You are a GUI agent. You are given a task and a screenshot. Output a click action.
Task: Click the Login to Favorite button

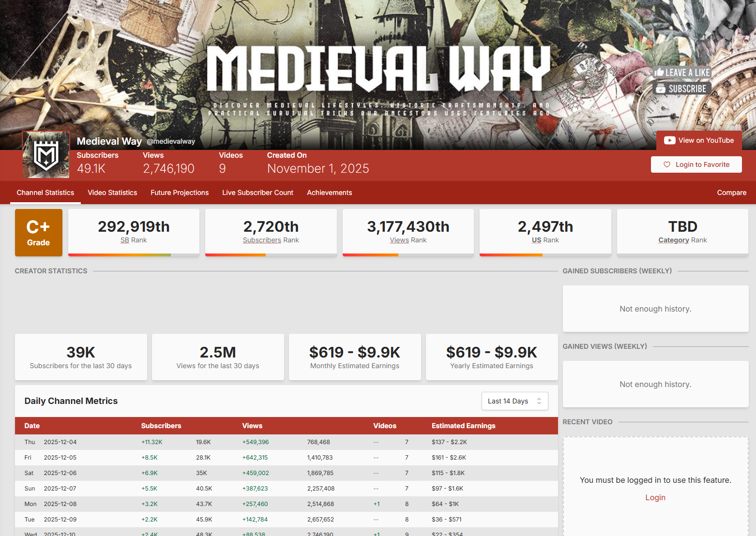696,164
